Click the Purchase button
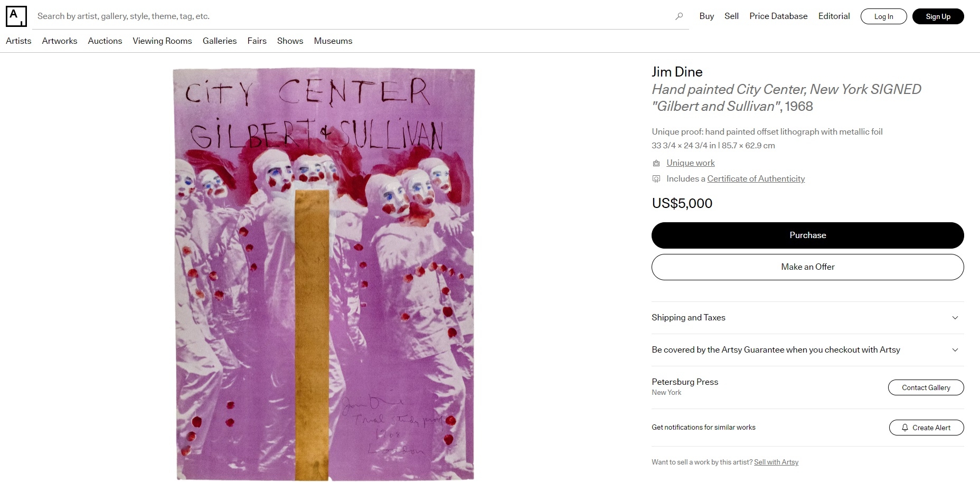Viewport: 980px width, 502px height. tap(807, 235)
